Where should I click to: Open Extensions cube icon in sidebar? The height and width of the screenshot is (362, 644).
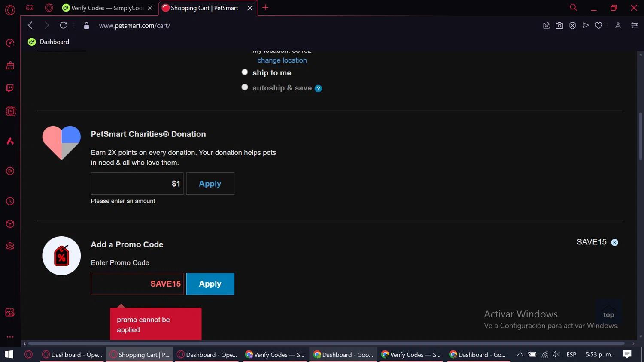point(10,224)
